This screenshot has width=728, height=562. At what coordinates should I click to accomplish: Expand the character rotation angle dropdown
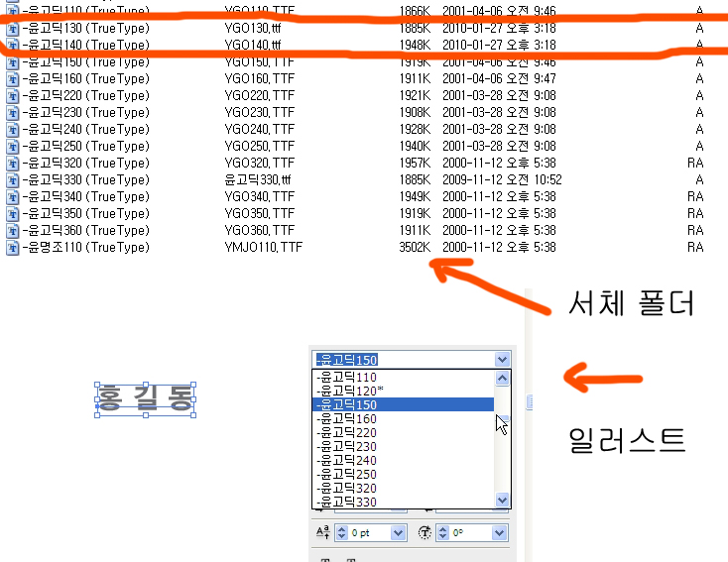(x=498, y=532)
